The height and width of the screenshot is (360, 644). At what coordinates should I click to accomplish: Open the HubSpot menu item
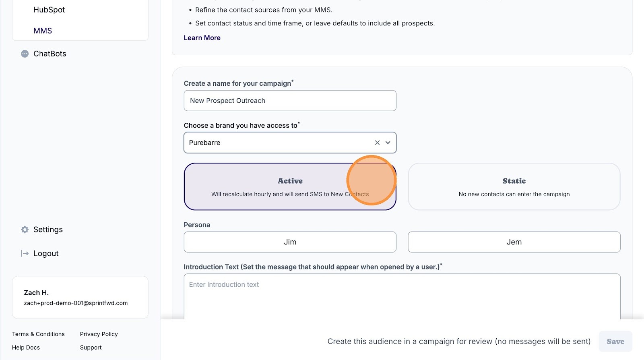(x=49, y=10)
